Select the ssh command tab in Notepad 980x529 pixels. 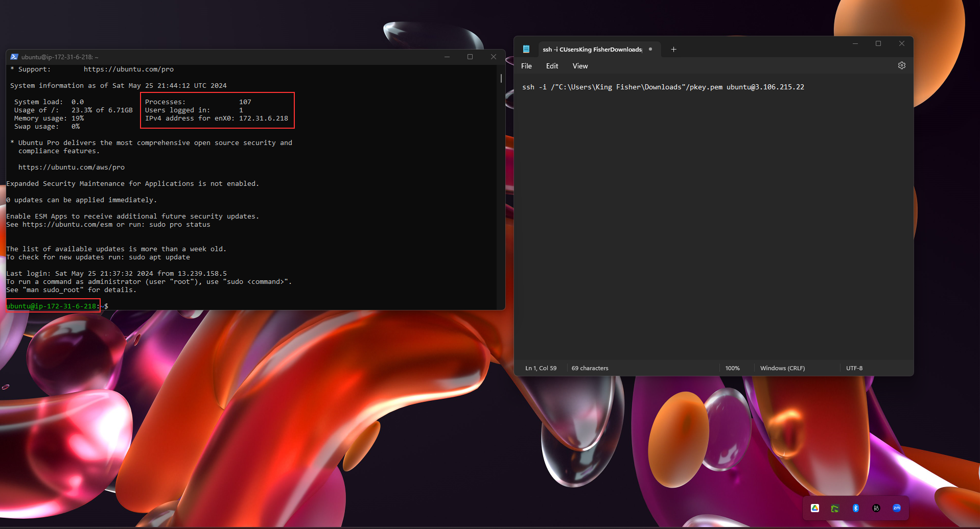tap(592, 49)
